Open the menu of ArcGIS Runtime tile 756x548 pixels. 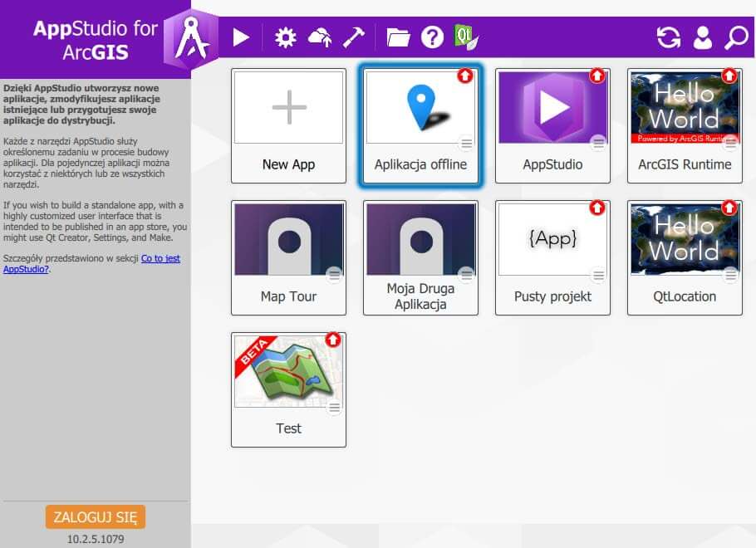[730, 143]
